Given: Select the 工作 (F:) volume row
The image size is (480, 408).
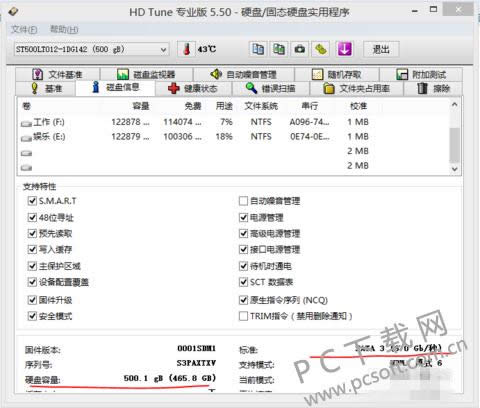Looking at the screenshot, I should click(233, 122).
